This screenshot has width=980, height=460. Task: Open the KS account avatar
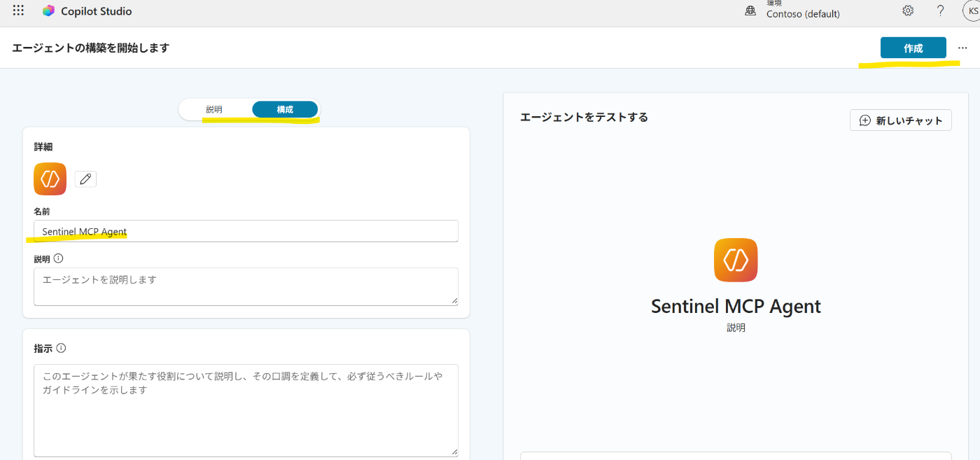(972, 11)
